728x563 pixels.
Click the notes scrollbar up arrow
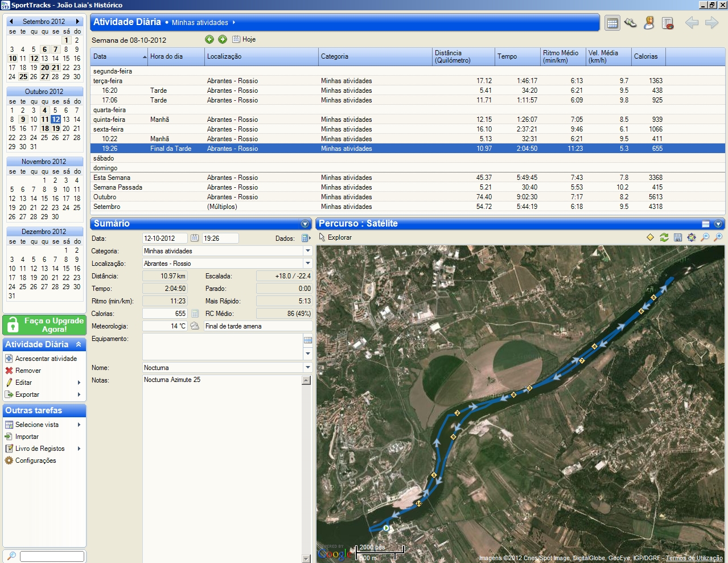point(306,380)
